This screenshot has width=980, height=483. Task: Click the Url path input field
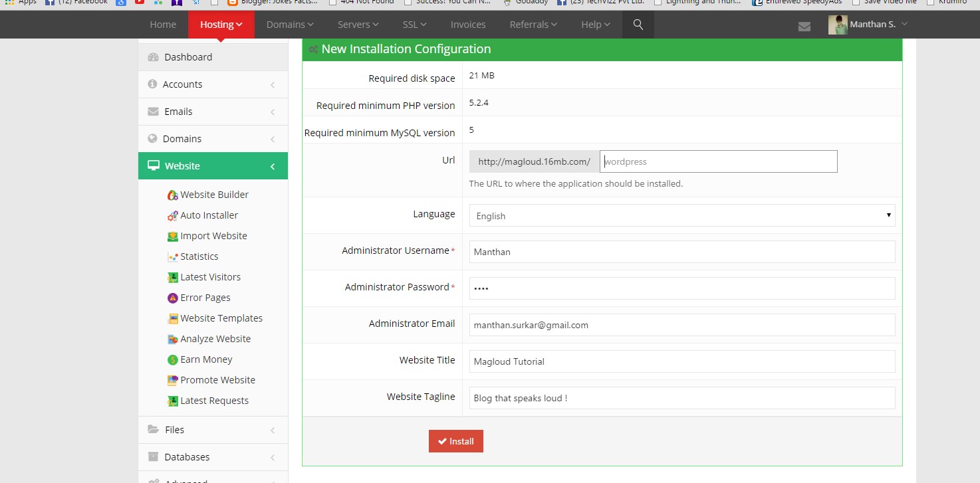[x=718, y=161]
